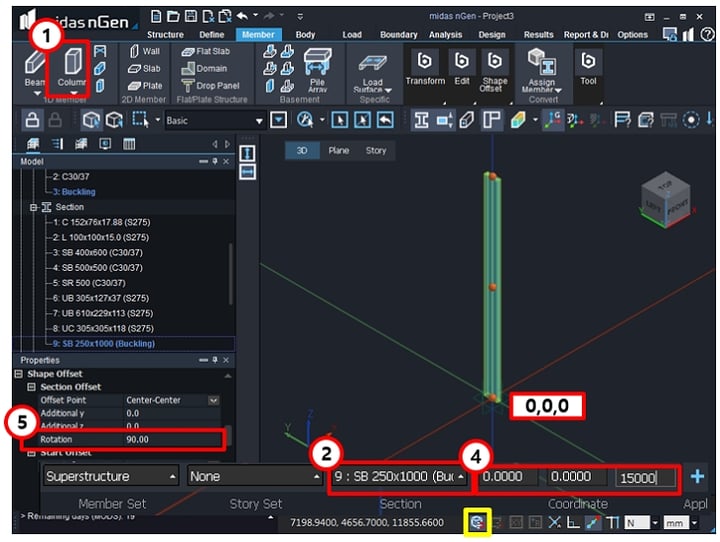
Task: Open the Results ribbon tab
Action: coord(539,35)
